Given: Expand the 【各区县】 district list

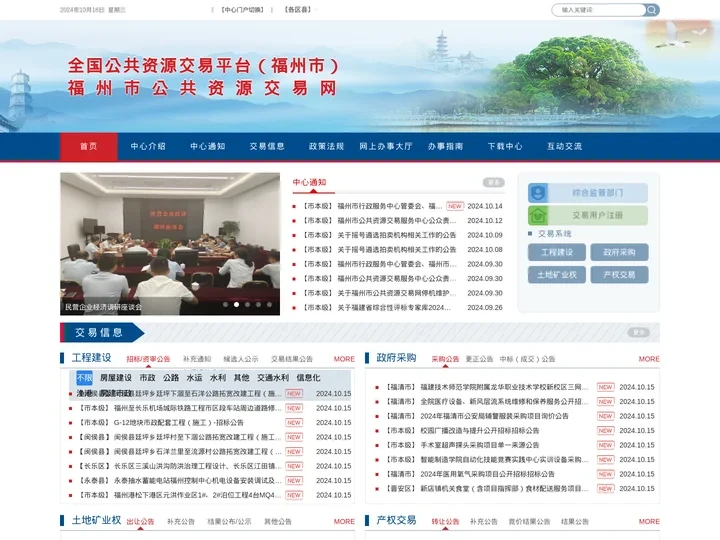Looking at the screenshot, I should click(x=298, y=10).
